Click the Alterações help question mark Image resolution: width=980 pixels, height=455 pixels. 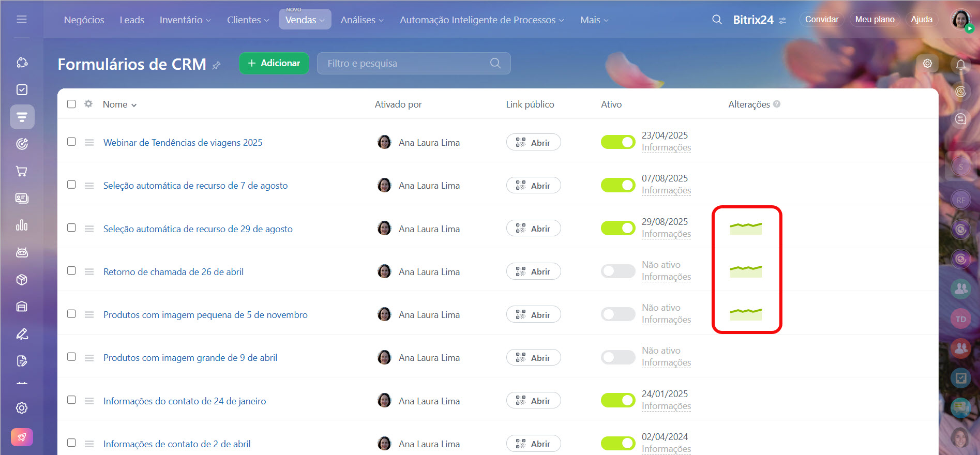pyautogui.click(x=776, y=104)
